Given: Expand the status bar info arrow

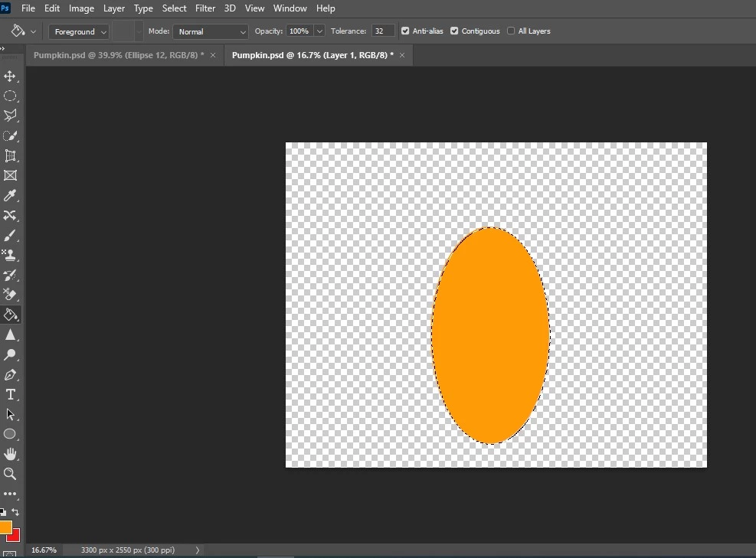Looking at the screenshot, I should [x=197, y=550].
